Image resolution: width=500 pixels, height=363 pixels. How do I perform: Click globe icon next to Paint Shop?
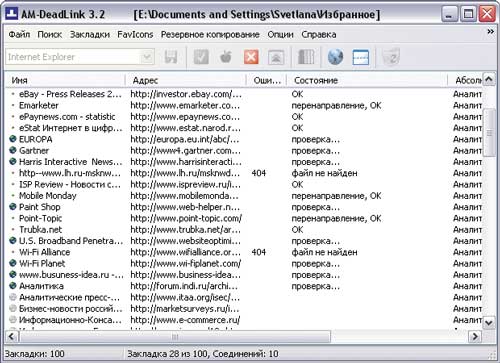click(13, 207)
